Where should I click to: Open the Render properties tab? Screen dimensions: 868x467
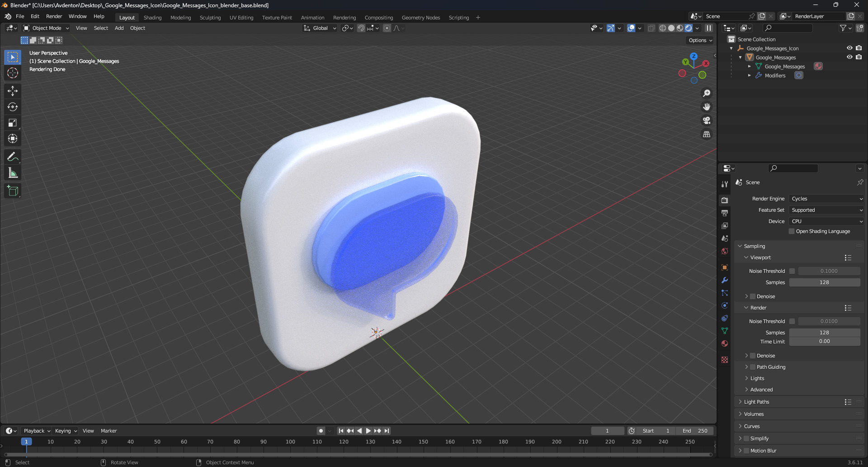(725, 200)
